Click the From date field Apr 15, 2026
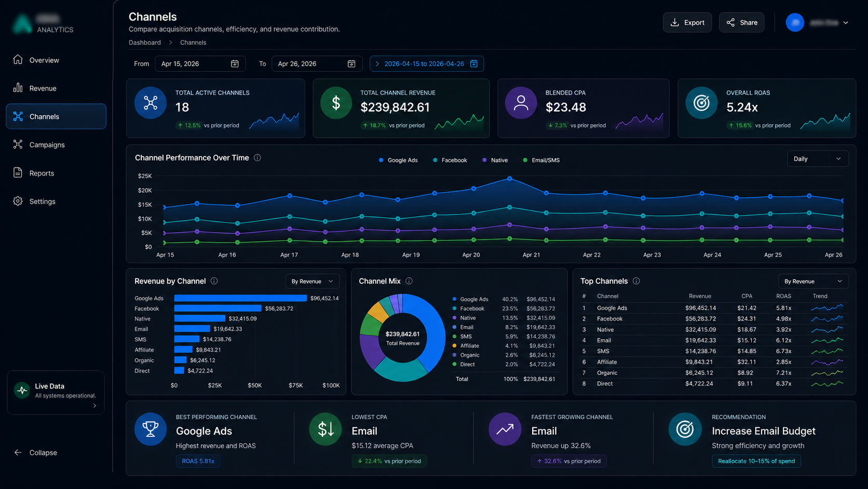Screen dimensions: 868x489 [x=200, y=64]
